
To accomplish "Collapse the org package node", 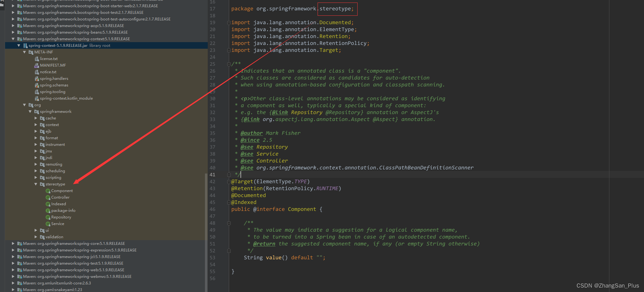I will 24,105.
